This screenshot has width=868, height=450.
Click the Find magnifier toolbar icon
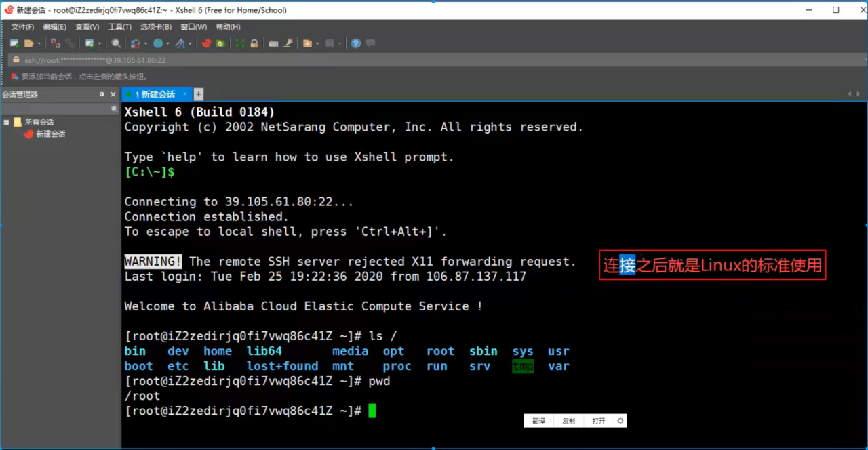116,43
